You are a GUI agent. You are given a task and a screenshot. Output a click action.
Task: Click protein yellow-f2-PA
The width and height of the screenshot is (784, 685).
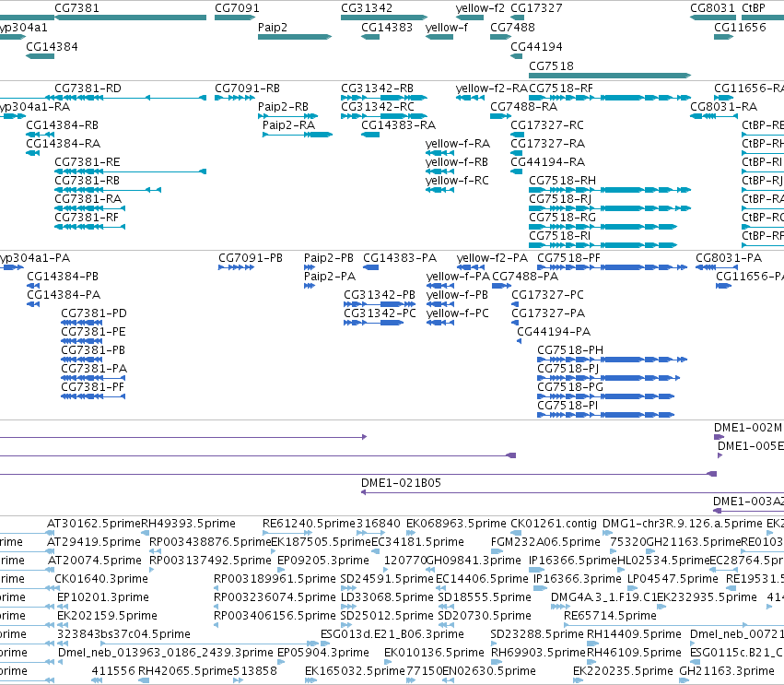(x=492, y=258)
